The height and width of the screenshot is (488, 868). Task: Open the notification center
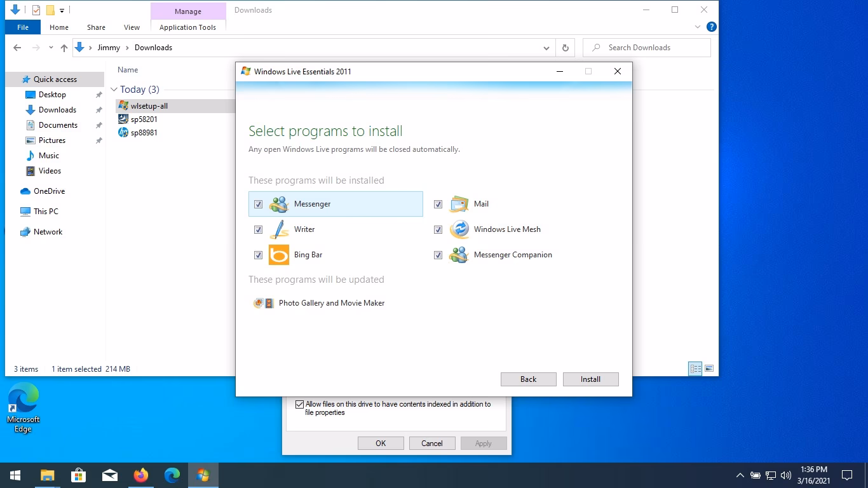pyautogui.click(x=846, y=475)
